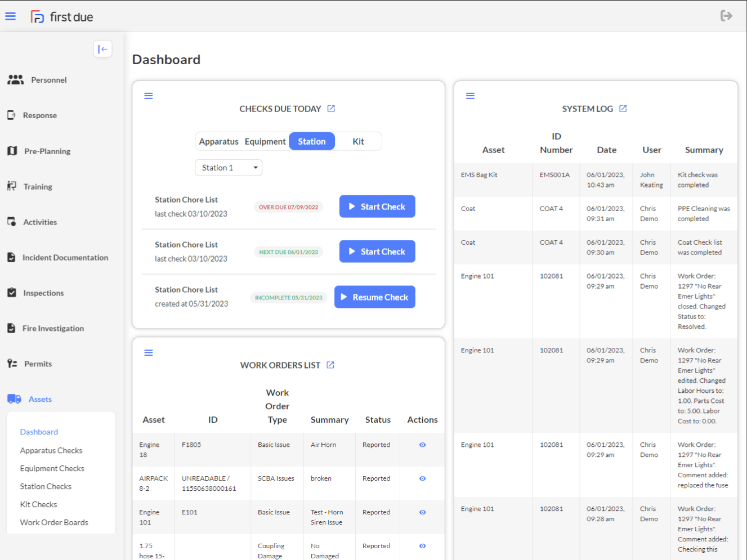Switch to the Equipment tab
Image resolution: width=747 pixels, height=560 pixels.
coord(265,141)
